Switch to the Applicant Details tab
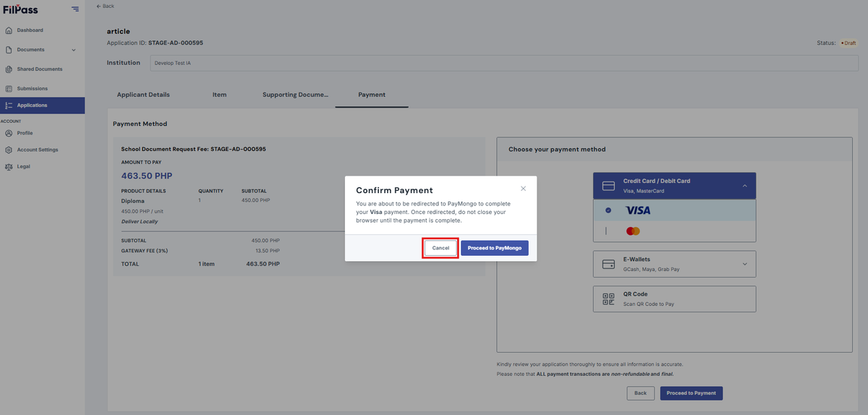 143,95
